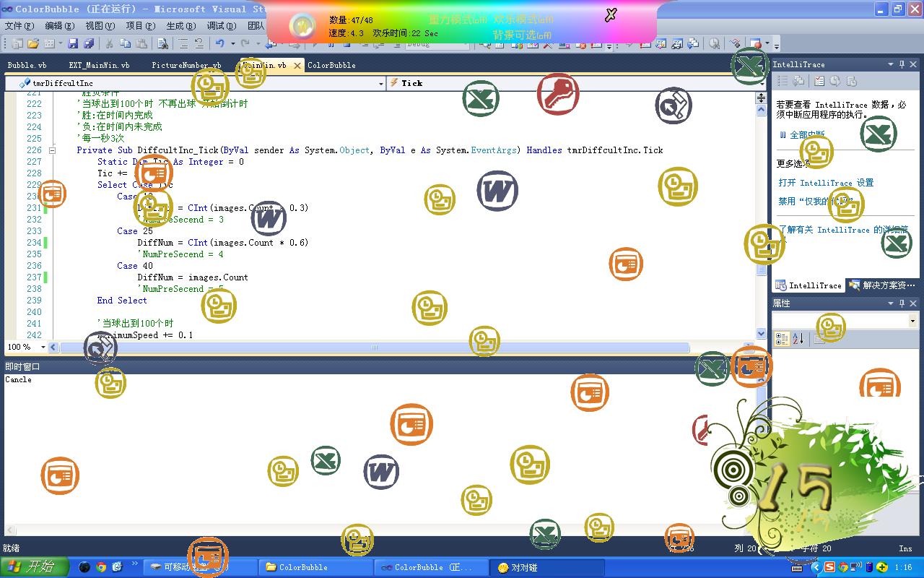Pin the IntelliTrace panel with pushpin icon
Image resolution: width=924 pixels, height=578 pixels.
[902, 64]
